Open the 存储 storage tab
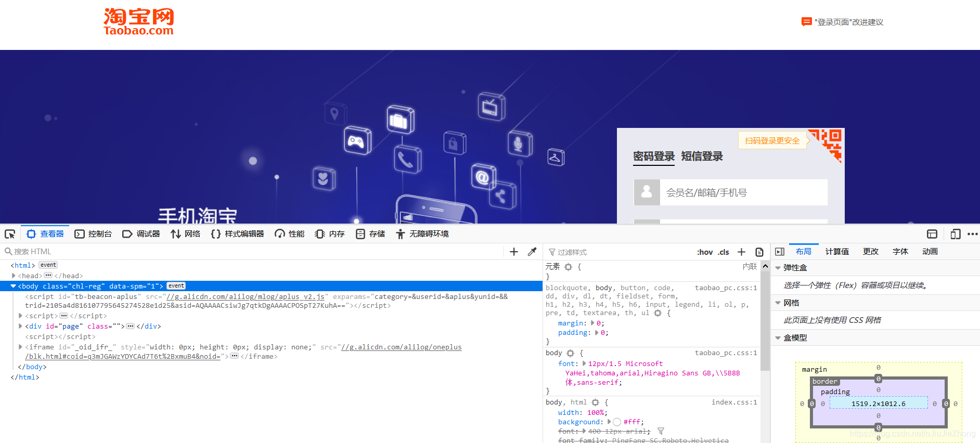Image resolution: width=980 pixels, height=443 pixels. [x=370, y=234]
